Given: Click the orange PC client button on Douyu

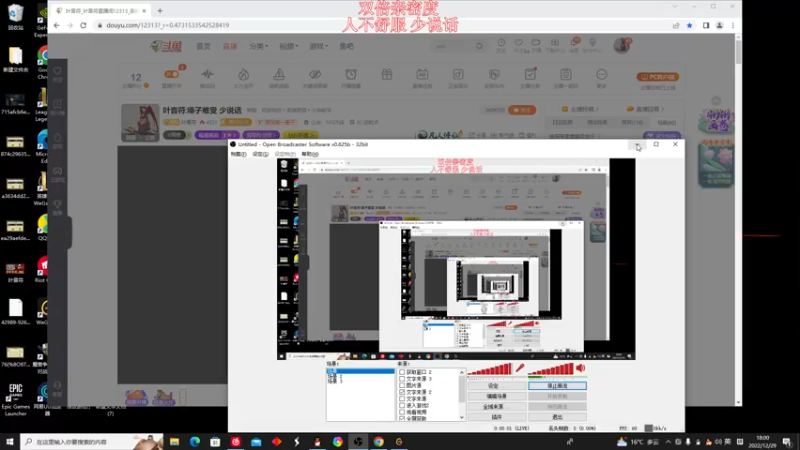Looking at the screenshot, I should tap(657, 77).
